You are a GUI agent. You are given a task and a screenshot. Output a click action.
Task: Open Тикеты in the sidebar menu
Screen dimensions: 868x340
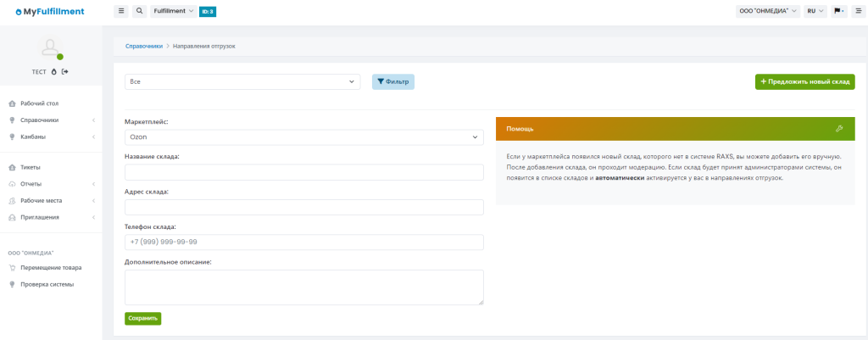click(x=31, y=167)
